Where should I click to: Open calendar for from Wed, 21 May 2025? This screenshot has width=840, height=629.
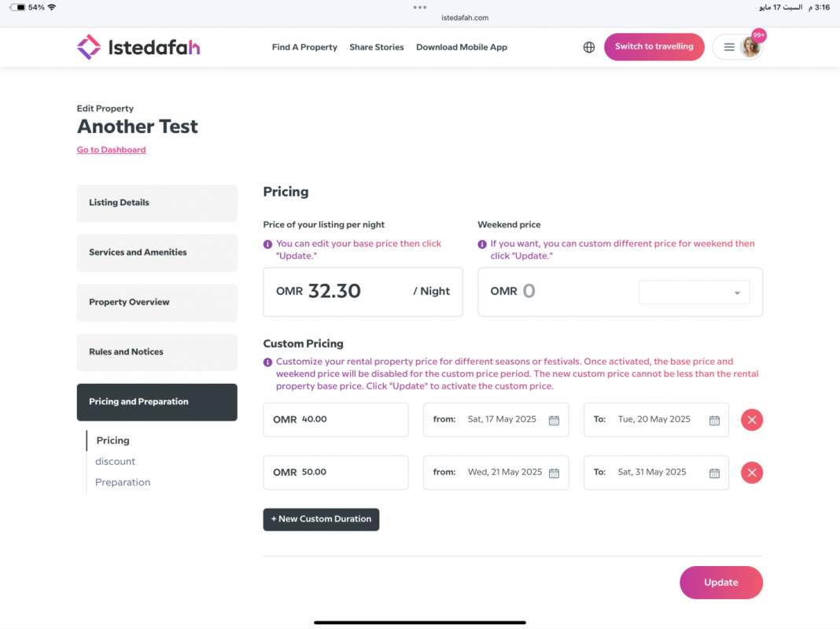click(554, 473)
